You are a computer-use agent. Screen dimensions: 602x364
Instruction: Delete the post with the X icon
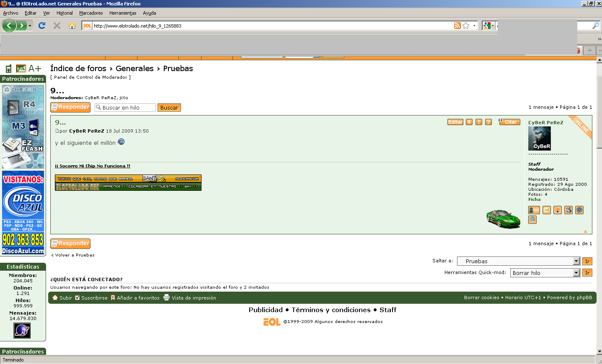469,122
